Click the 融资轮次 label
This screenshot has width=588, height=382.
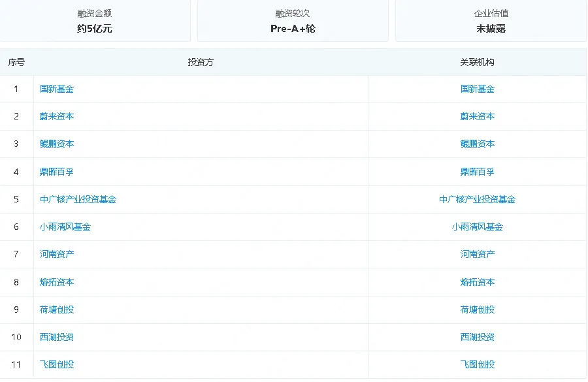293,14
